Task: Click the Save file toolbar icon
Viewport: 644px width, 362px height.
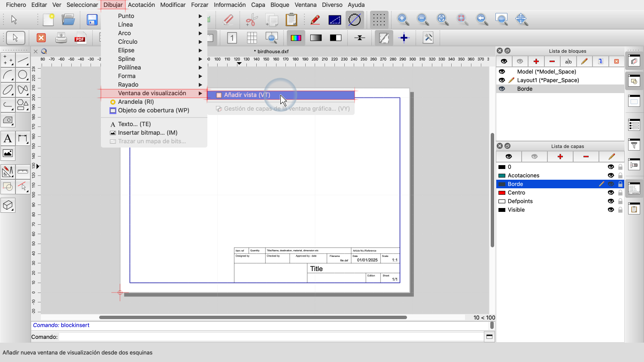Action: pyautogui.click(x=92, y=20)
